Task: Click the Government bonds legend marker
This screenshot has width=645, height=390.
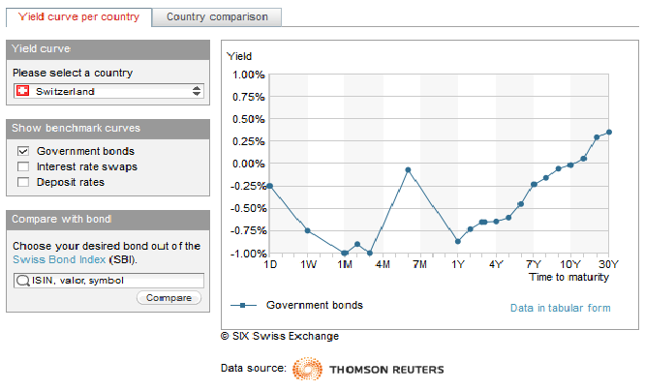Action: (243, 305)
